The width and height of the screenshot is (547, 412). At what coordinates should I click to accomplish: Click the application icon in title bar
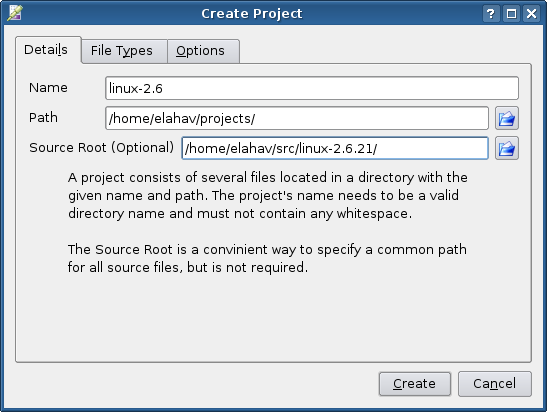click(15, 13)
